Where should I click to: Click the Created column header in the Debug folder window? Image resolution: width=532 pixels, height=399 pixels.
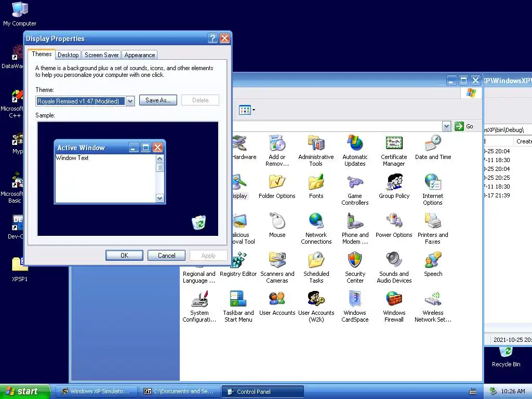click(x=524, y=141)
